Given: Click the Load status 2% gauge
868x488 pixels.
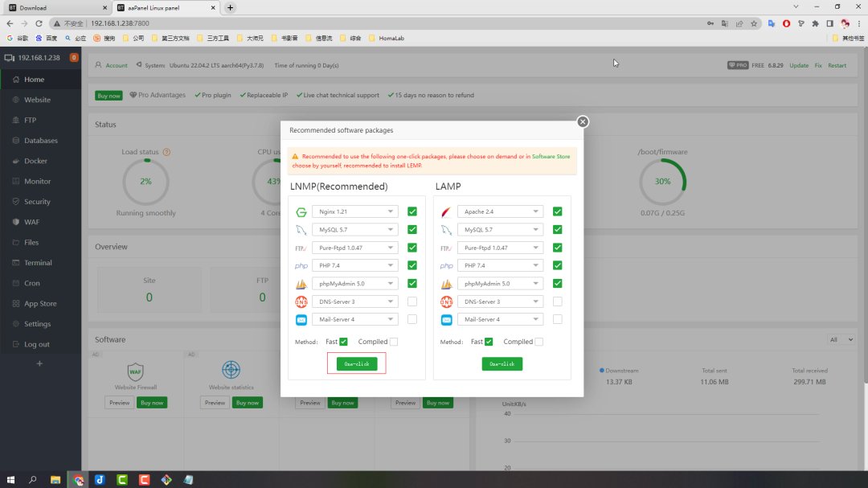Looking at the screenshot, I should click(145, 182).
